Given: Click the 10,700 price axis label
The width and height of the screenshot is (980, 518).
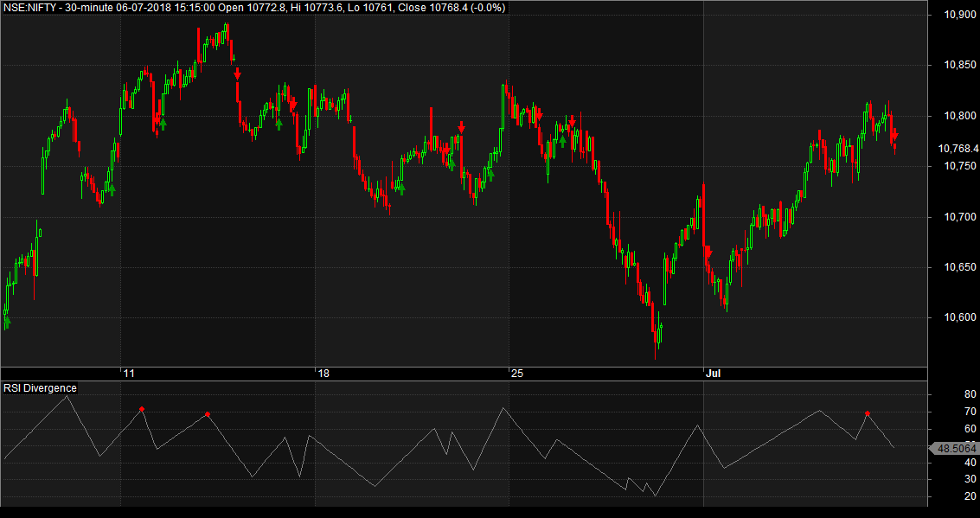Looking at the screenshot, I should click(961, 217).
